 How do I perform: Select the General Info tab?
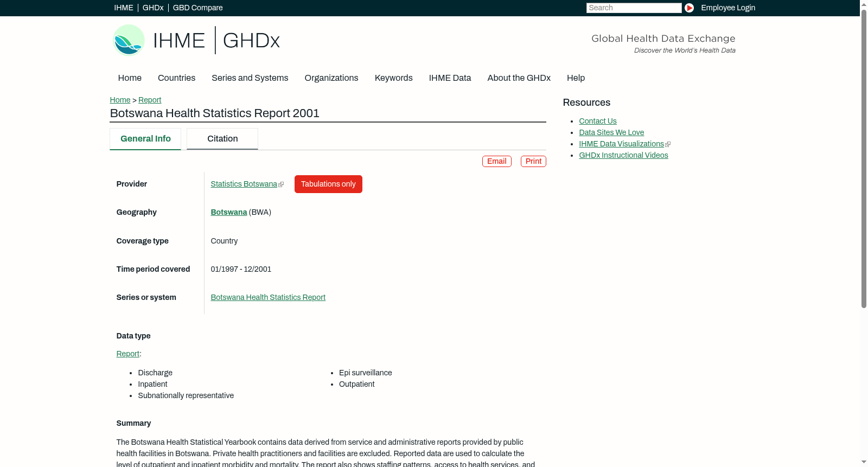pyautogui.click(x=145, y=139)
